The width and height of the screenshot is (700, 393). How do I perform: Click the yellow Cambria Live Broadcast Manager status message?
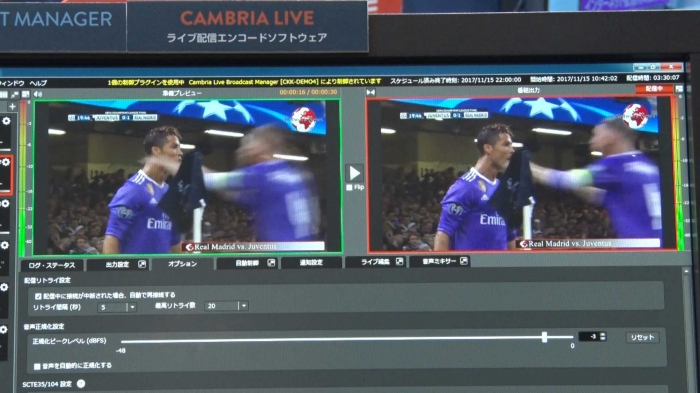245,82
